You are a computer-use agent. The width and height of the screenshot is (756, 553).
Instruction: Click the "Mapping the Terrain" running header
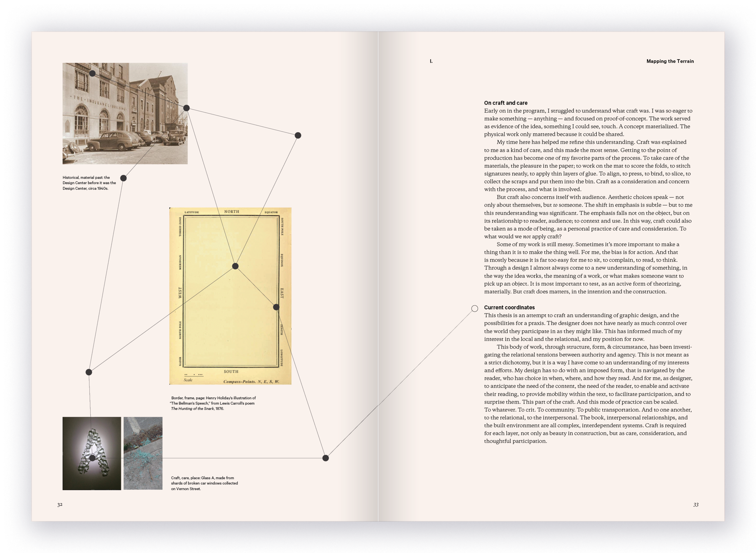coord(670,61)
